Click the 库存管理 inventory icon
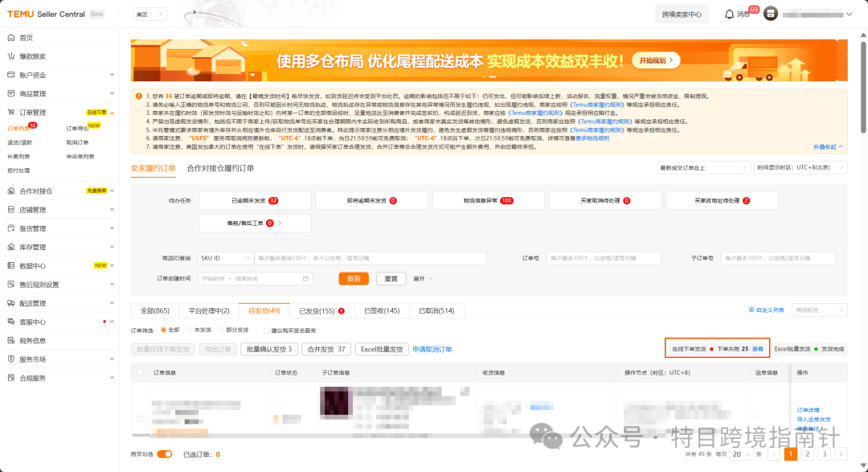 coord(11,247)
